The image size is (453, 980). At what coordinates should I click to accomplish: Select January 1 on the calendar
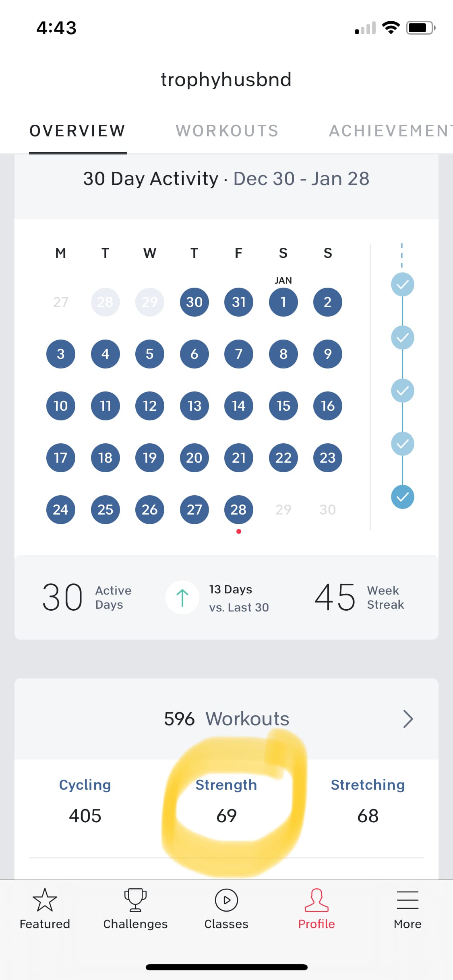coord(283,302)
